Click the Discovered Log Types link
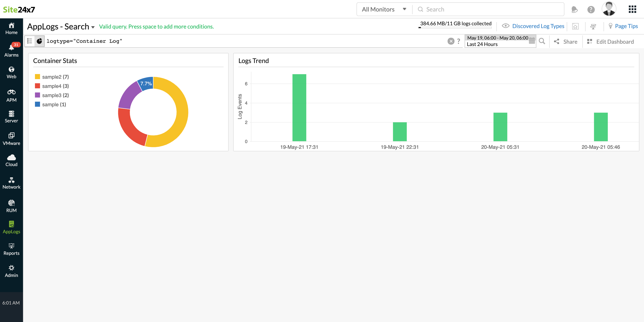The image size is (644, 322). tap(538, 26)
